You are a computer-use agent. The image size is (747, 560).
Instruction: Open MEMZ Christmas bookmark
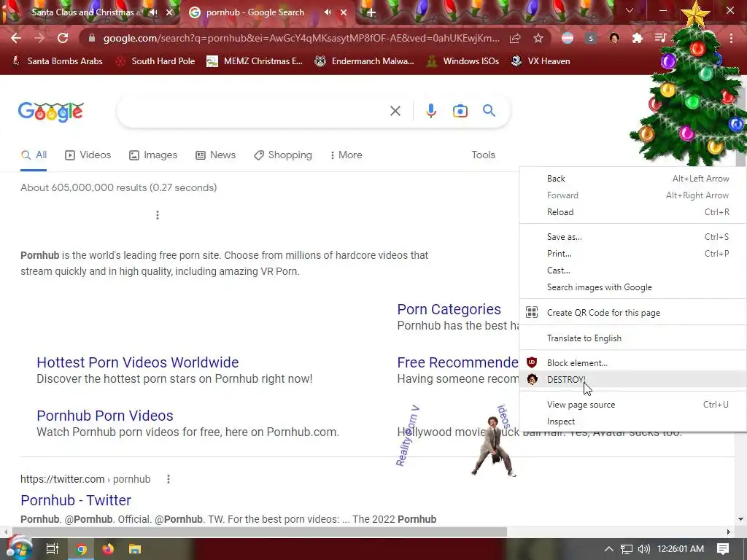tap(255, 61)
